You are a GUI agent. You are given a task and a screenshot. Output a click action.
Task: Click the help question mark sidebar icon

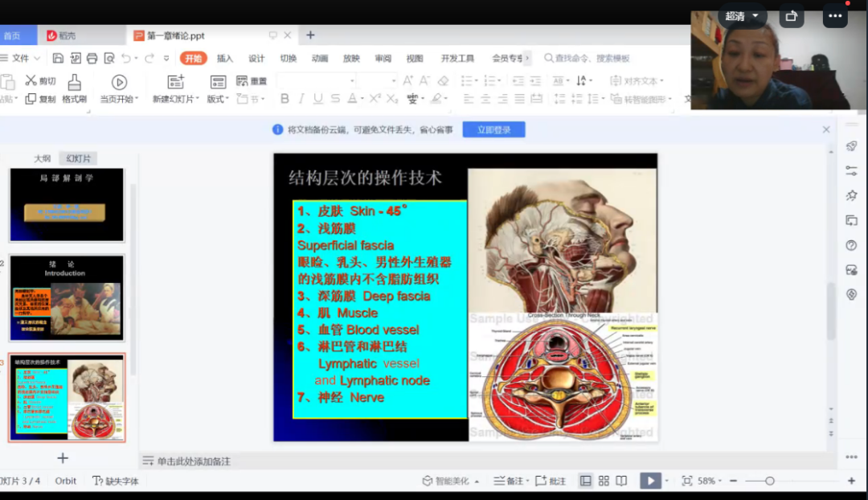click(x=851, y=245)
